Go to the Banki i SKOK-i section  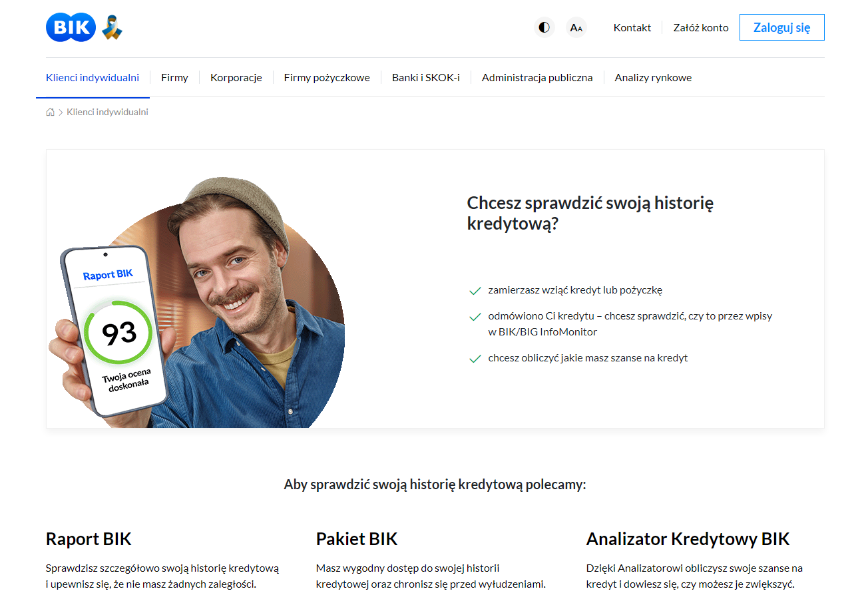click(x=426, y=77)
